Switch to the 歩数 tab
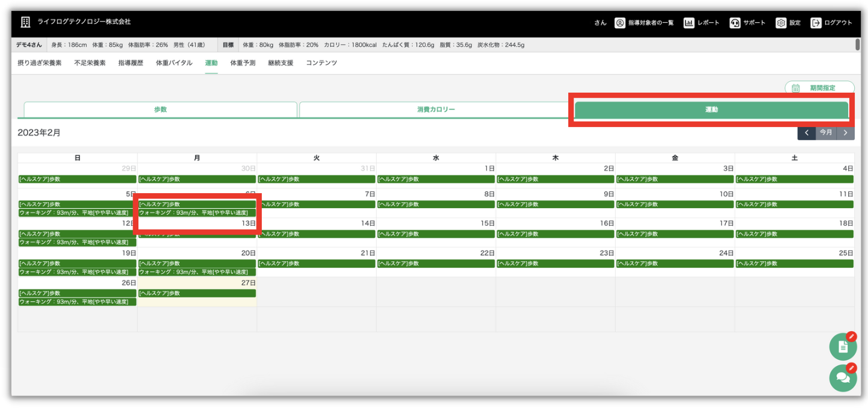This screenshot has height=408, width=868. pos(160,110)
